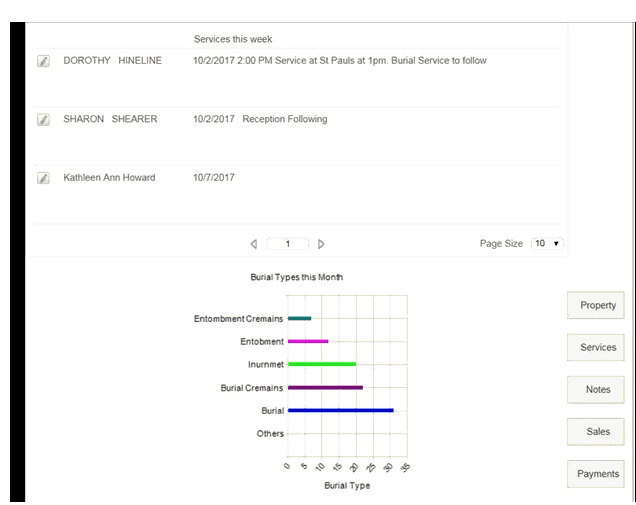Open the Sales button

pyautogui.click(x=597, y=432)
